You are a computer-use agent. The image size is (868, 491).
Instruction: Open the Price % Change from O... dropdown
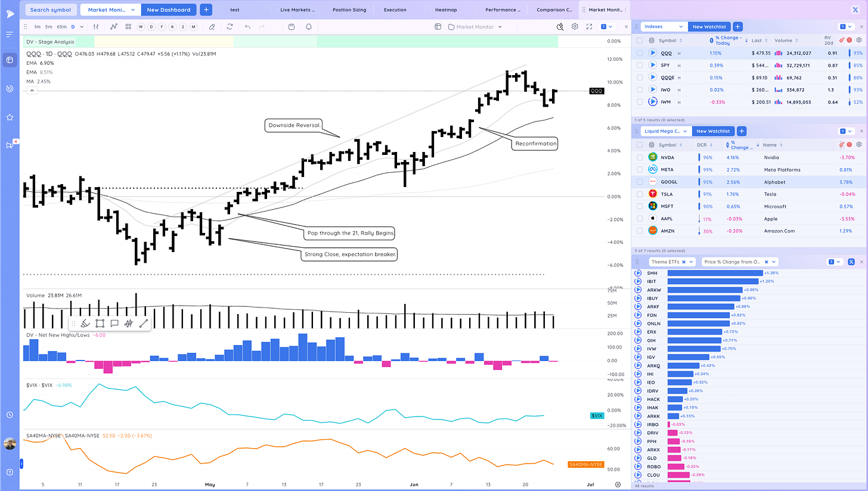tap(739, 262)
